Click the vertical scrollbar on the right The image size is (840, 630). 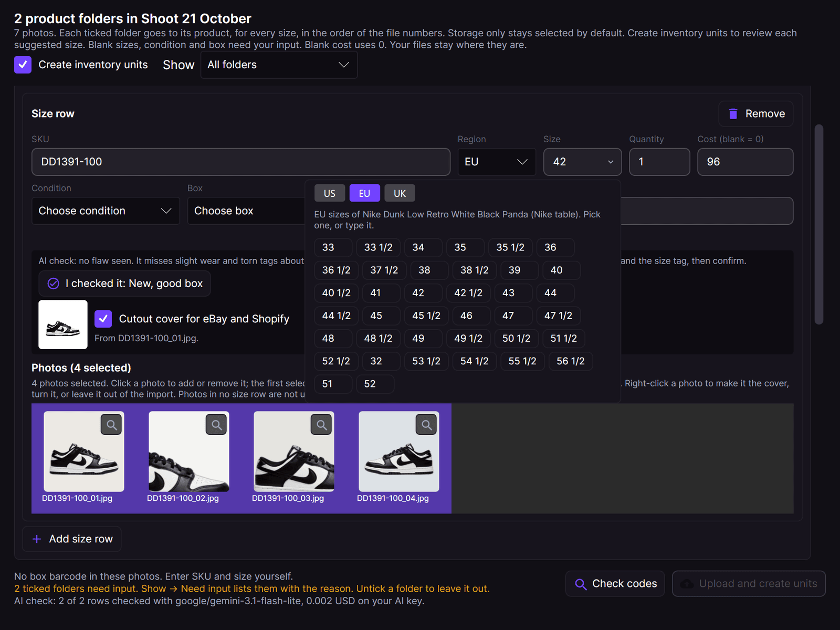pos(819,225)
